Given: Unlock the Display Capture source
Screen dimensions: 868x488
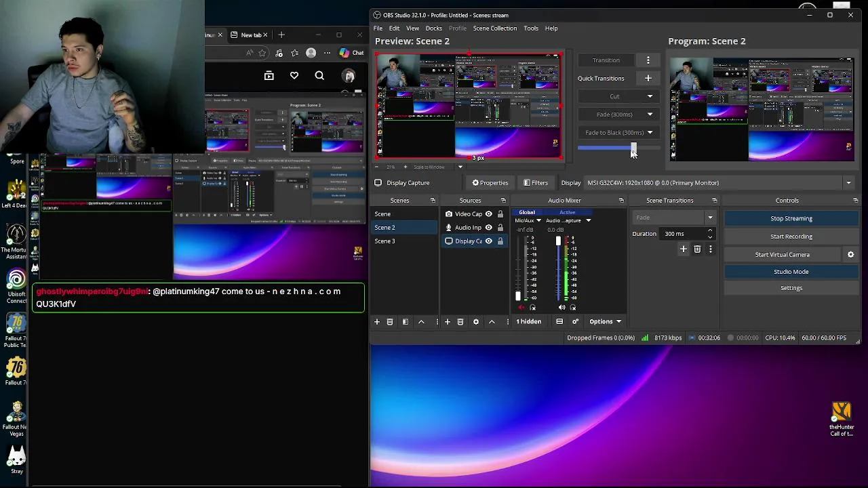Looking at the screenshot, I should 500,241.
